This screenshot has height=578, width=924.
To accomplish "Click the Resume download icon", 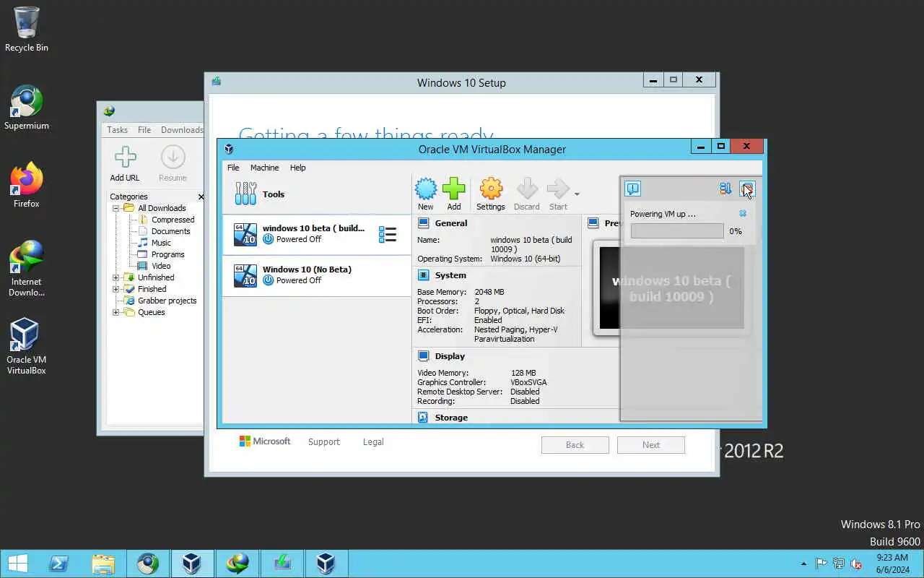I will point(173,164).
